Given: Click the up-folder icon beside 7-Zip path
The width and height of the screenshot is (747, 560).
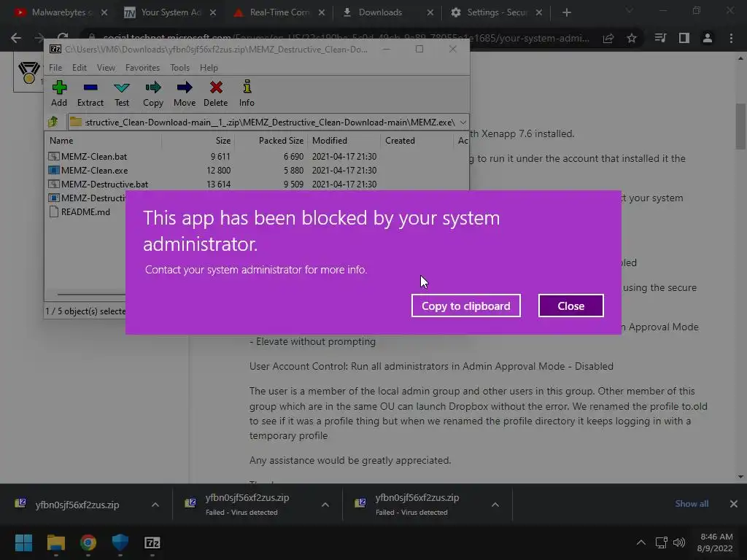Looking at the screenshot, I should coord(53,122).
